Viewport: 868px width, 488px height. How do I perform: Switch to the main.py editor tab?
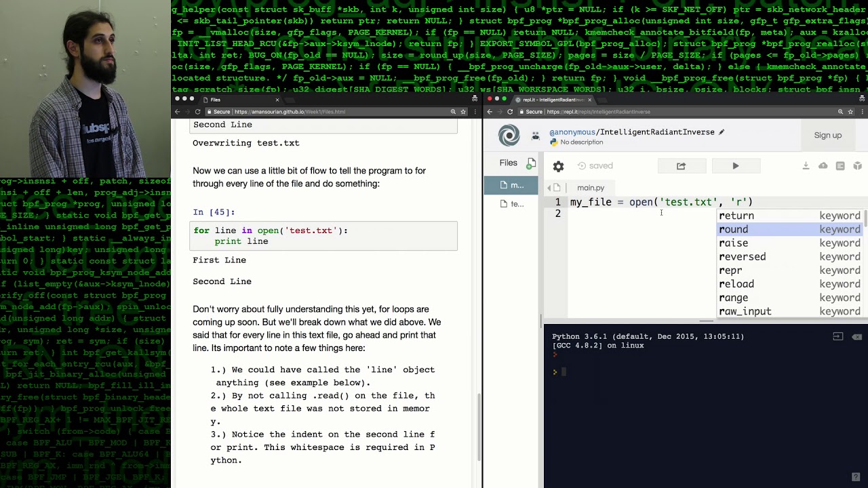591,188
